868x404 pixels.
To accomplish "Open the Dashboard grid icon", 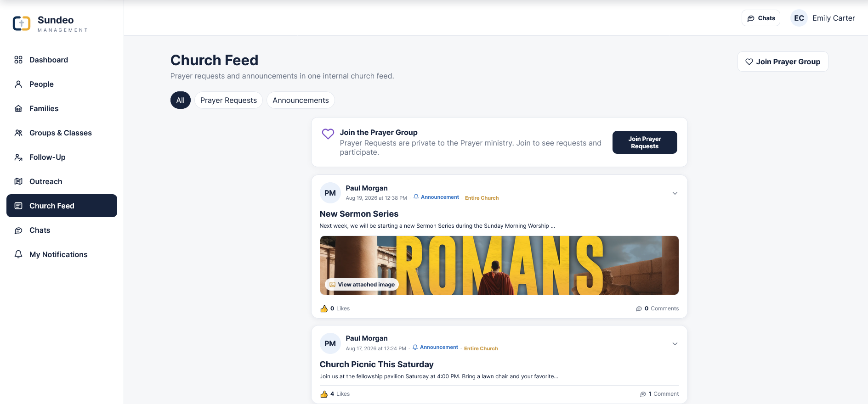I will click(18, 60).
